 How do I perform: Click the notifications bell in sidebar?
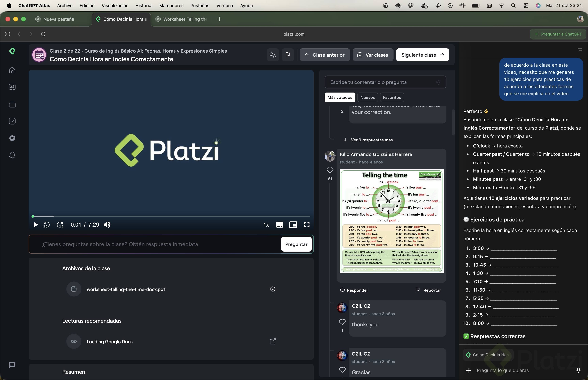pyautogui.click(x=12, y=155)
